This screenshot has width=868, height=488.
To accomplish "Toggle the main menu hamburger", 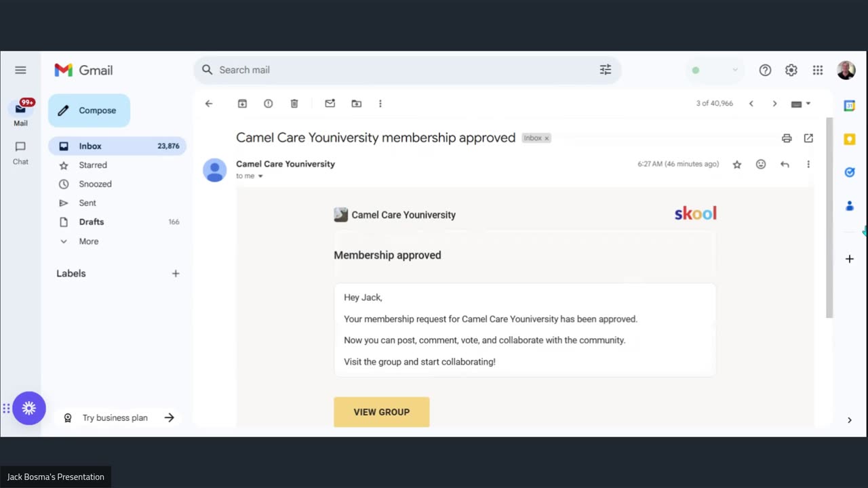I will pos(20,70).
